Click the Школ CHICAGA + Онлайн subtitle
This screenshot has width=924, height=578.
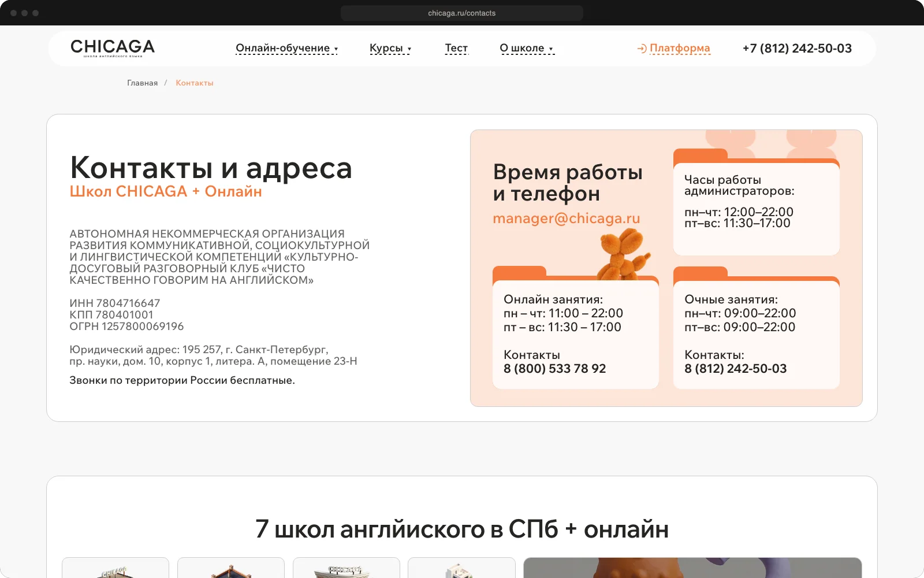166,191
